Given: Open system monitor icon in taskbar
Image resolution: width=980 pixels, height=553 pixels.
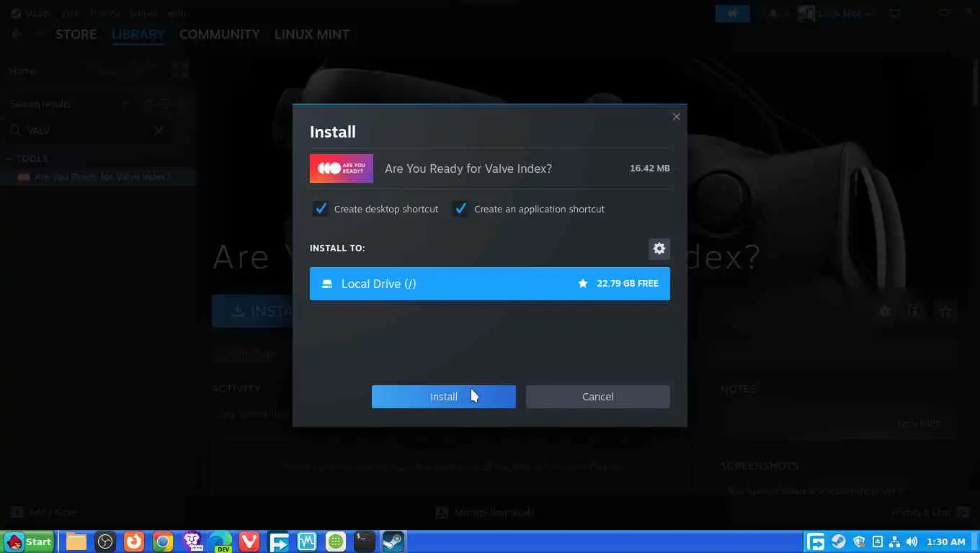Looking at the screenshot, I should pyautogui.click(x=307, y=541).
